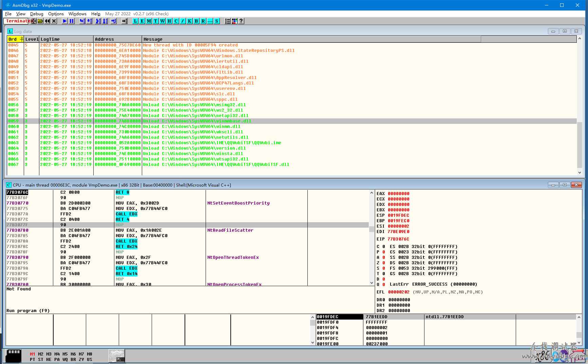Open the References window (R)

(x=203, y=21)
